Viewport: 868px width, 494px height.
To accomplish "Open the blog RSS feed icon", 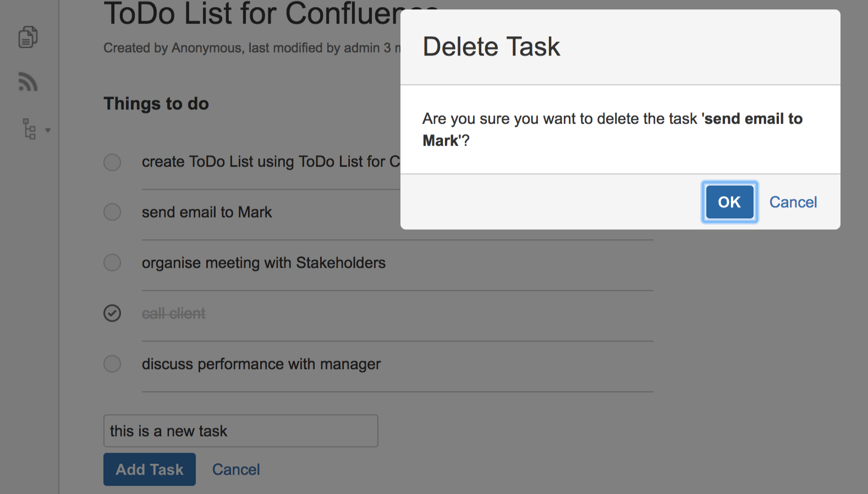I will [x=28, y=81].
